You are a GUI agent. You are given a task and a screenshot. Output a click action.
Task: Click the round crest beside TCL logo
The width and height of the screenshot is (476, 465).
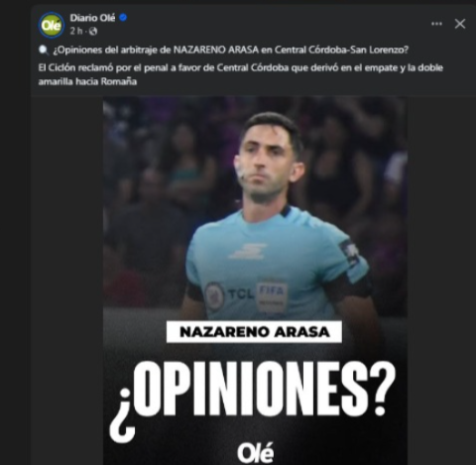[214, 295]
